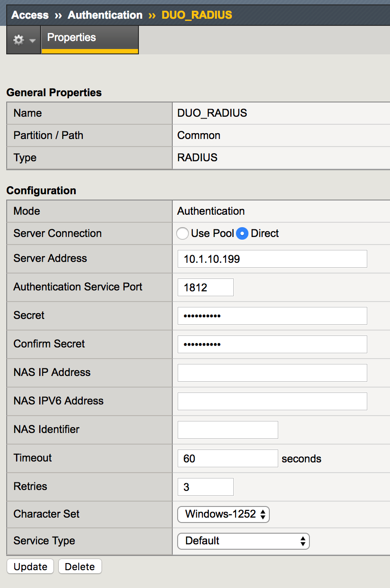Click the Delete button
This screenshot has width=390, height=588.
[80, 567]
